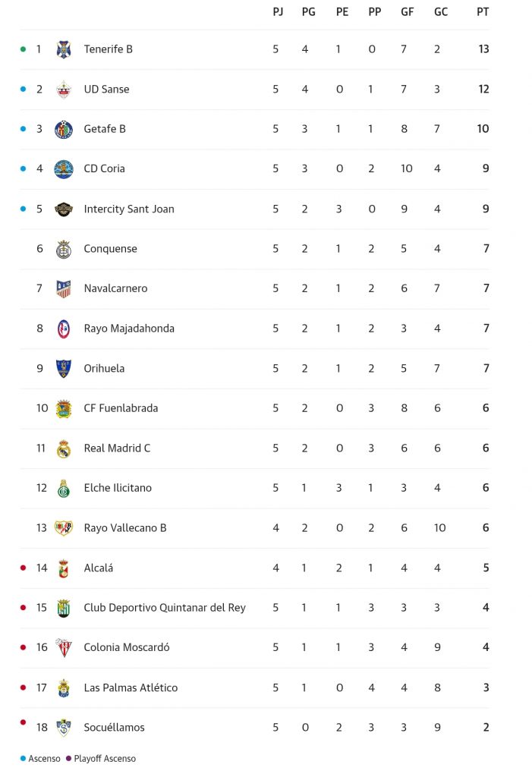The image size is (532, 777).
Task: Click the GF goals-for column header
Action: (407, 12)
